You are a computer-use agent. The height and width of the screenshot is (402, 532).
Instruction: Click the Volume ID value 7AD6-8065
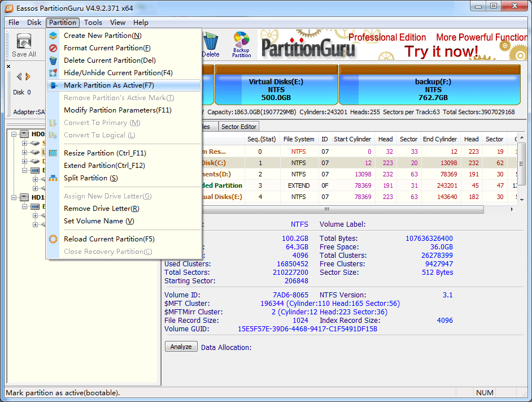[x=290, y=295]
